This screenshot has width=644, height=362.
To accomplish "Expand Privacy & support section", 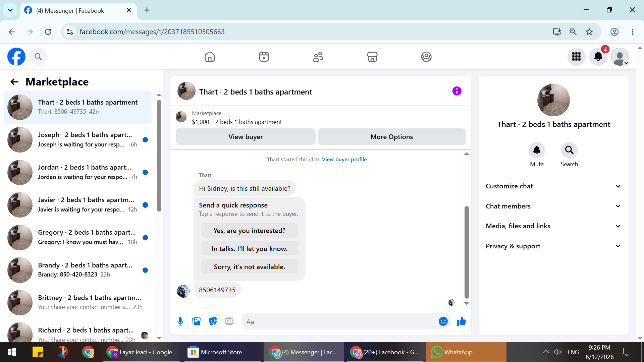I will coord(553,246).
